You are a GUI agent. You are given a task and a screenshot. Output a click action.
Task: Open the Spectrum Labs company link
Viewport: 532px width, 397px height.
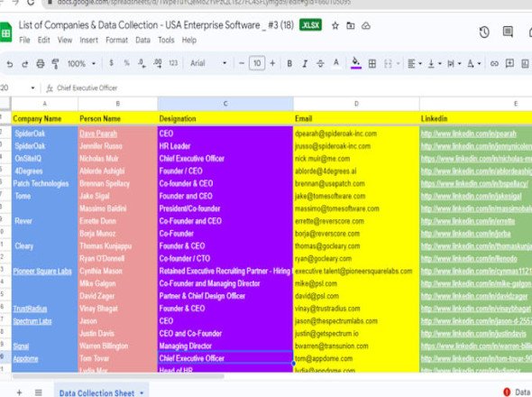(x=32, y=321)
